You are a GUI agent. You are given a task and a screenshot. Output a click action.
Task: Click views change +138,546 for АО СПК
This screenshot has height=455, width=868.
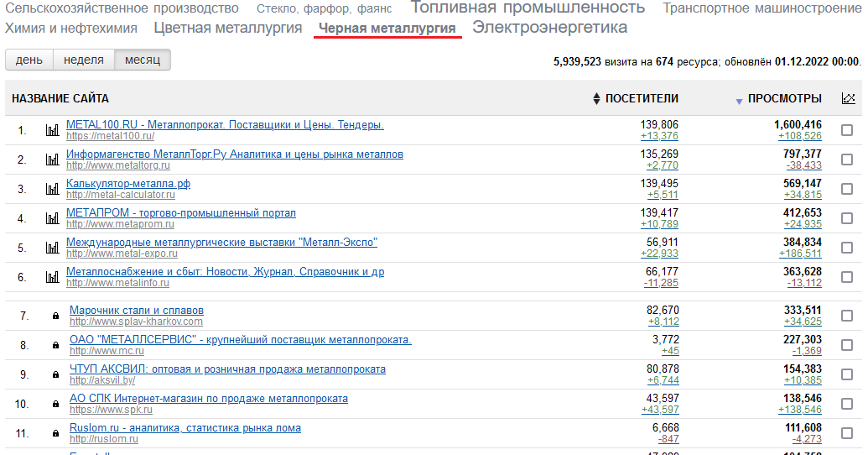(x=800, y=410)
